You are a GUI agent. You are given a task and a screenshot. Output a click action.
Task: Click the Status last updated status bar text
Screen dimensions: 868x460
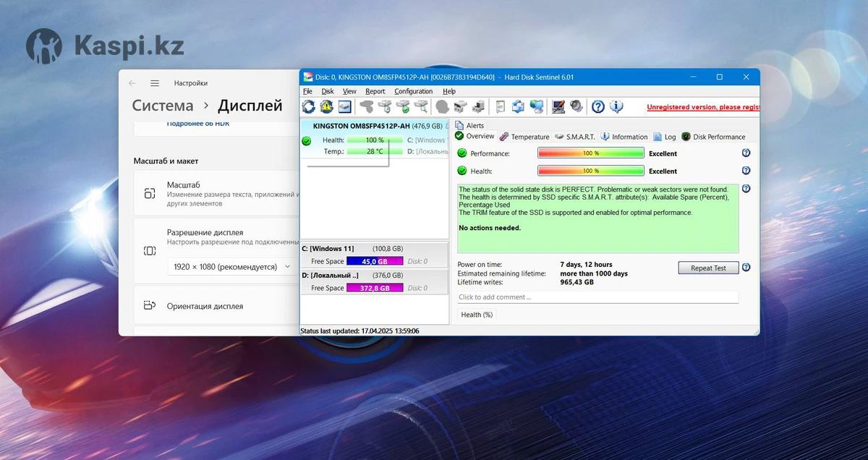click(x=359, y=331)
